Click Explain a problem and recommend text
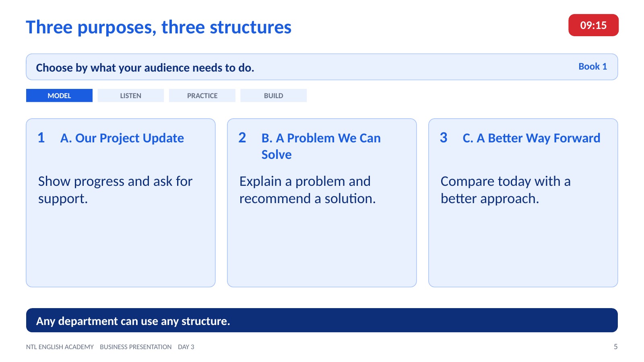 click(x=308, y=190)
